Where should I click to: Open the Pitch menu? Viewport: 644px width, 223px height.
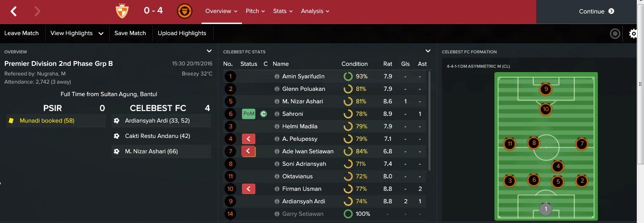coord(255,11)
